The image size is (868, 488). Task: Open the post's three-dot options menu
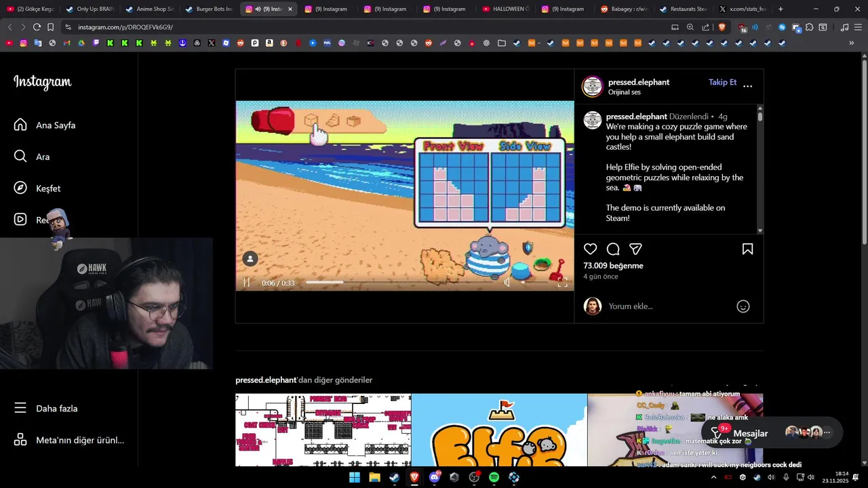pos(747,86)
